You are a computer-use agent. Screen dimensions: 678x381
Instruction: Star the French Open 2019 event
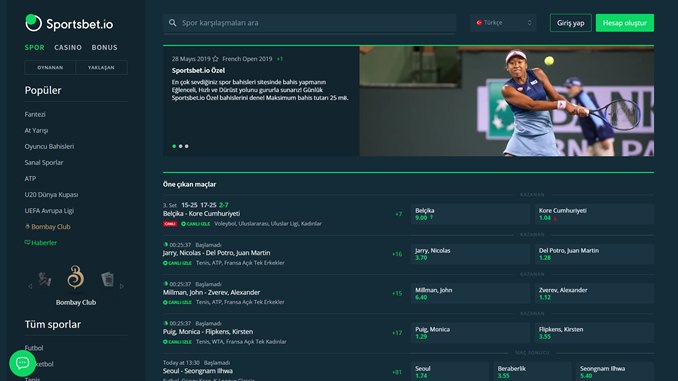215,59
